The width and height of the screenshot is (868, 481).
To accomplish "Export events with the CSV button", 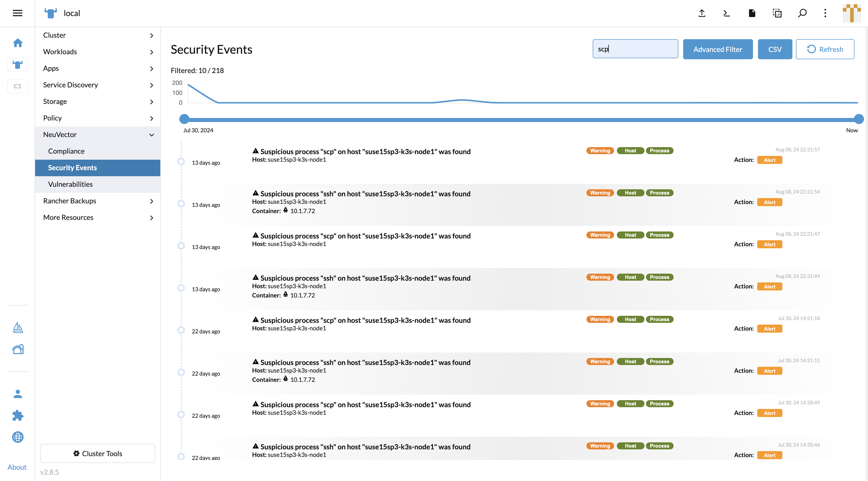I will click(x=775, y=49).
